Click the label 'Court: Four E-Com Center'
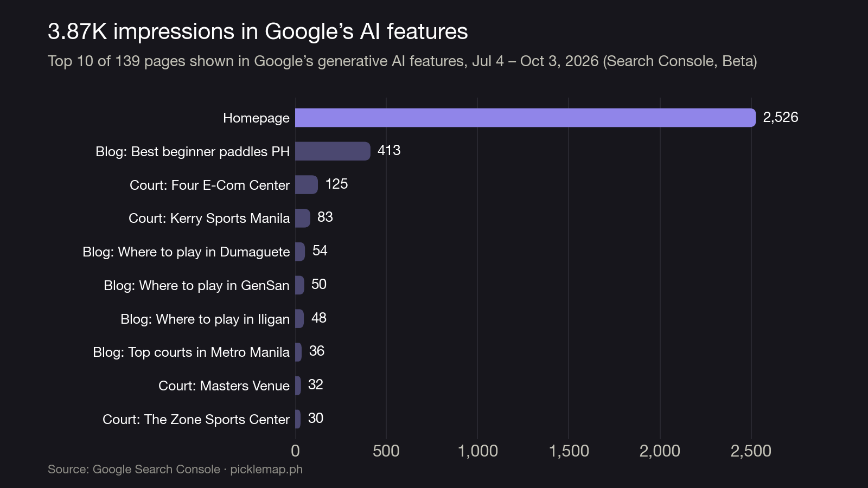 point(209,185)
